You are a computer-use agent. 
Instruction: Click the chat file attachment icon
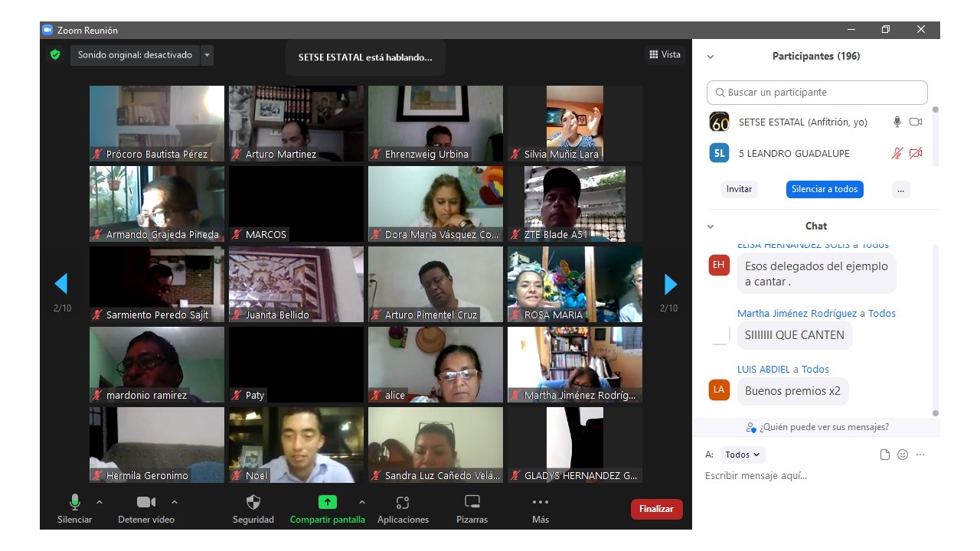(x=885, y=455)
